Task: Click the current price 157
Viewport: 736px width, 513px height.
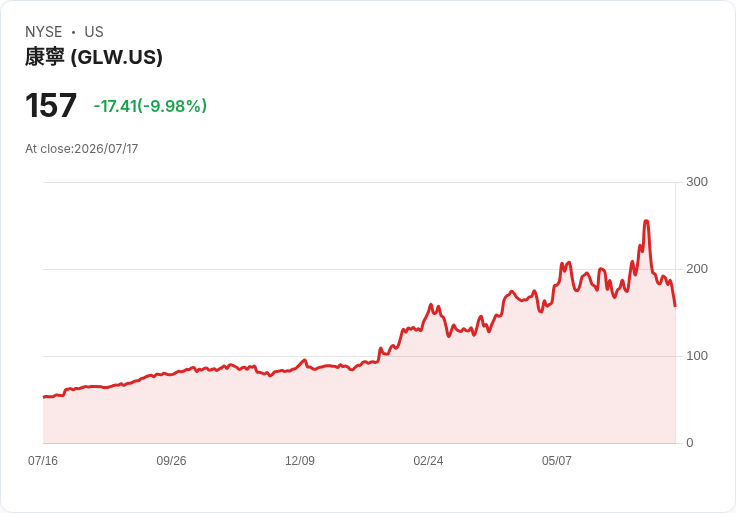Action: (x=51, y=105)
